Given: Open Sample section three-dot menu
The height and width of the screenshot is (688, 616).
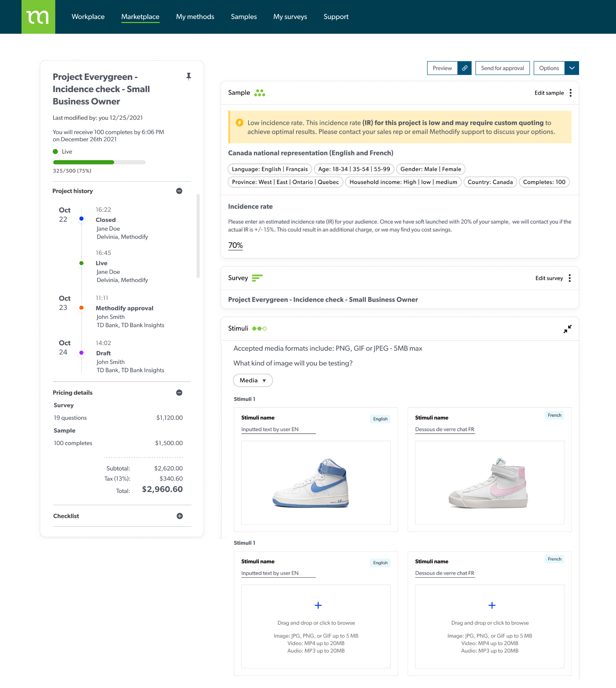Looking at the screenshot, I should (570, 93).
